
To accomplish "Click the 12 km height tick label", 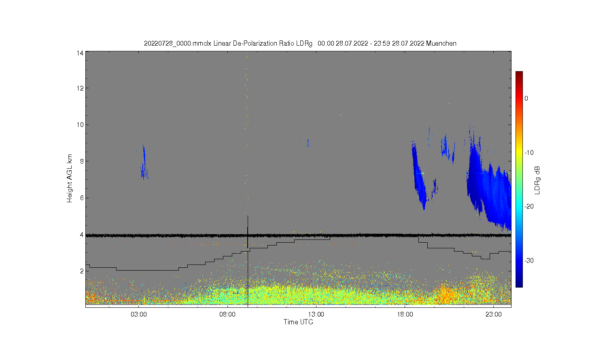I will coord(80,88).
